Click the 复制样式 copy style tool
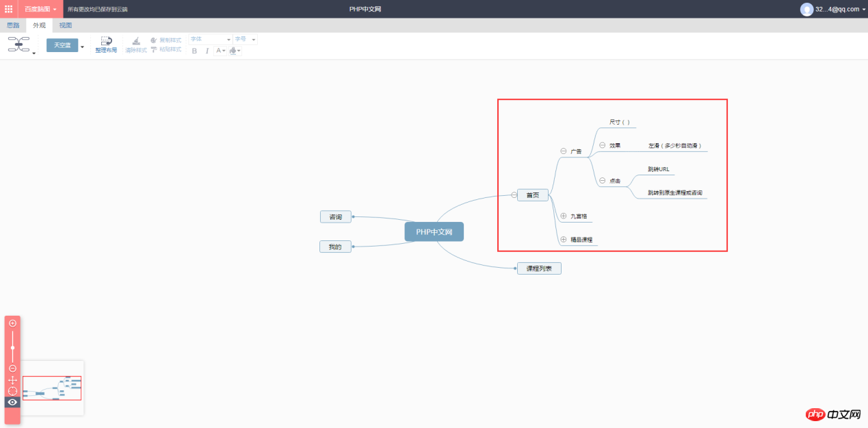Image resolution: width=868 pixels, height=428 pixels. [166, 40]
